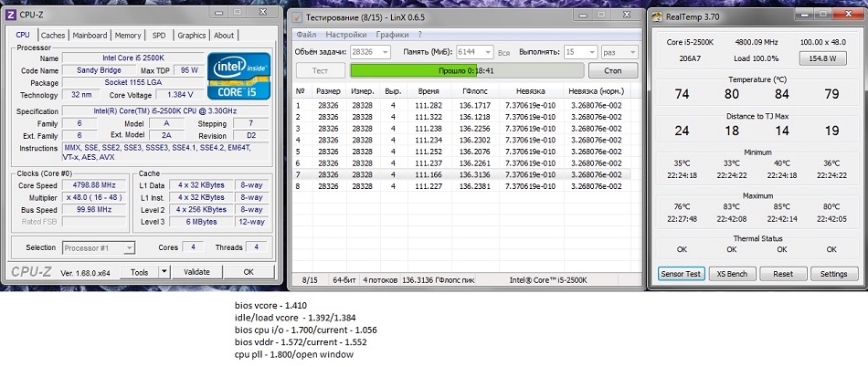Open the раз units dropdown in LinX

point(619,52)
